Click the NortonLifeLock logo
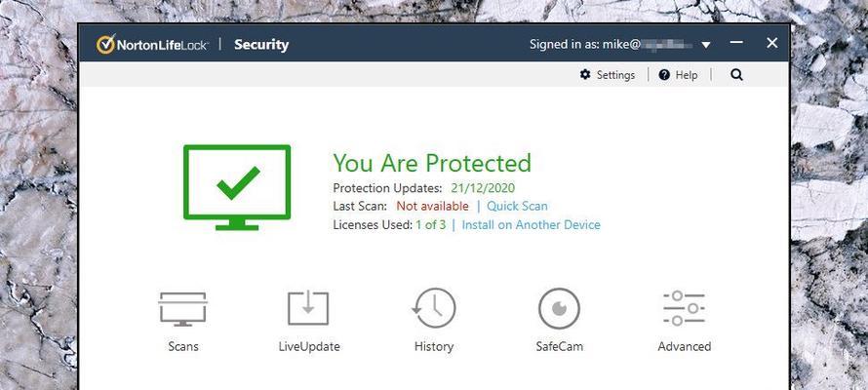Viewport: 868px width, 390px height. point(152,45)
